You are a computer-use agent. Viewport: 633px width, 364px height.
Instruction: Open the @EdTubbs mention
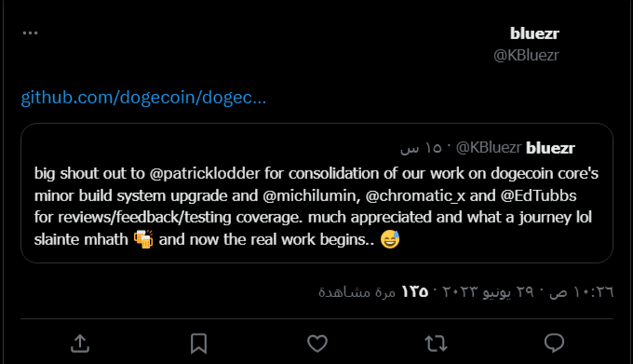539,195
